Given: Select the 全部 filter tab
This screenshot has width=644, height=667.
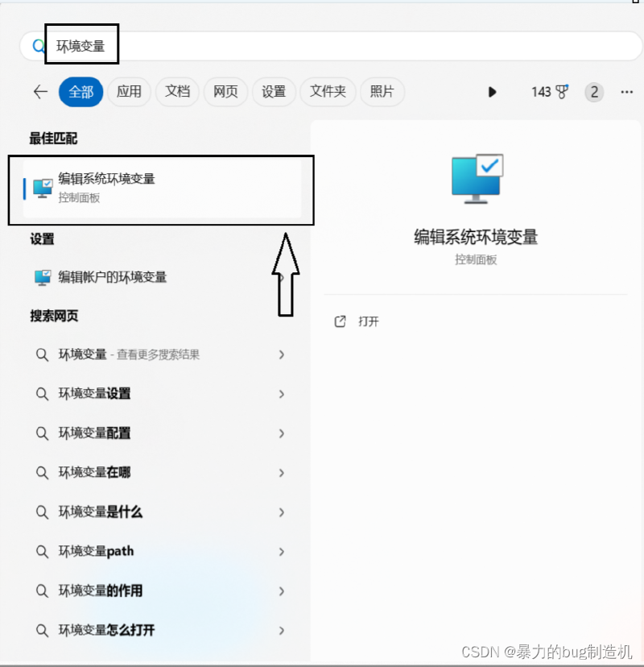Looking at the screenshot, I should (x=80, y=92).
